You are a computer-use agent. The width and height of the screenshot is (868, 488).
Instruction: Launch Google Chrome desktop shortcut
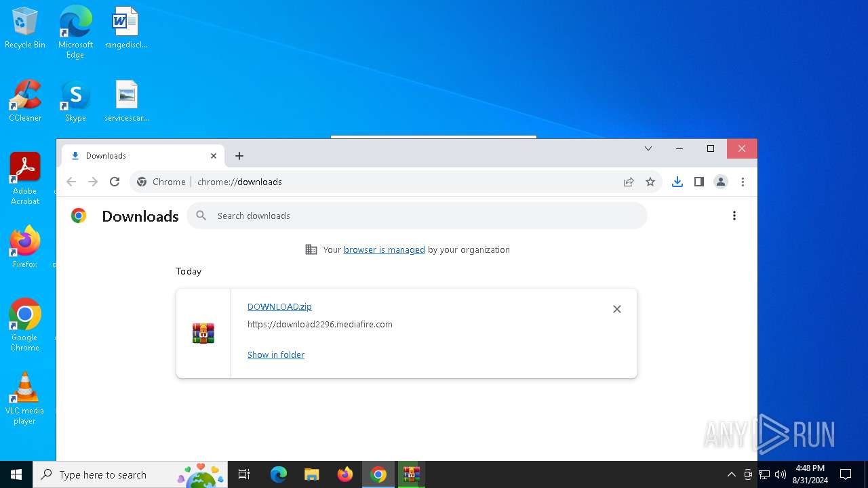25,325
